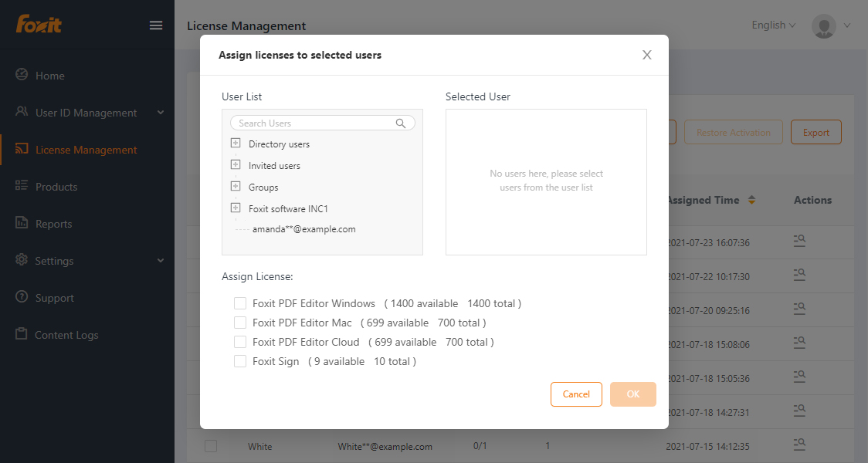This screenshot has height=463, width=868.
Task: Click the user avatar icon in header
Action: [824, 26]
